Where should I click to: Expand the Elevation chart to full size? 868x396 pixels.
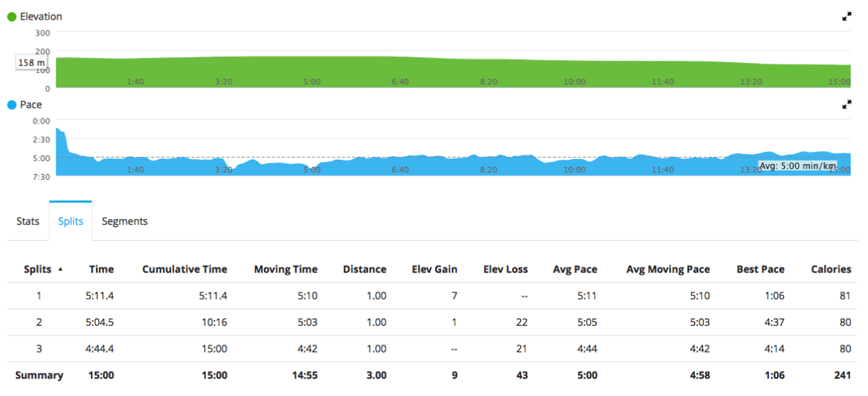pyautogui.click(x=846, y=17)
